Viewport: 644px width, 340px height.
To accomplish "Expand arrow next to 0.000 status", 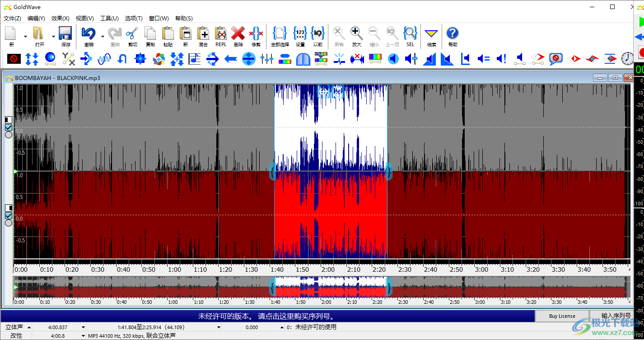I will 282,327.
